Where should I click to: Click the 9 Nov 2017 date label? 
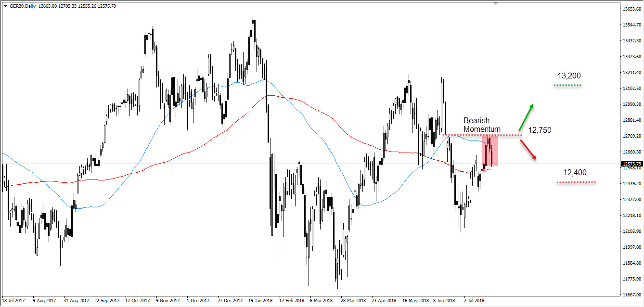coord(169,300)
